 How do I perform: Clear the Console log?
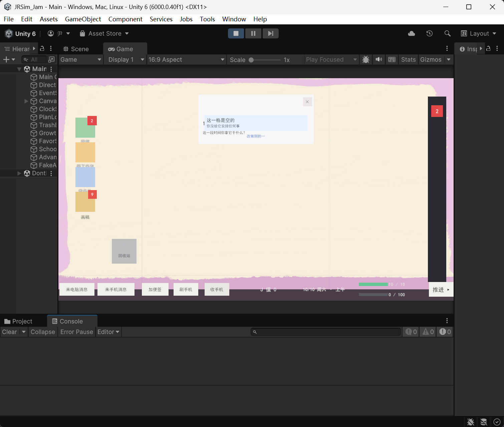(x=9, y=332)
